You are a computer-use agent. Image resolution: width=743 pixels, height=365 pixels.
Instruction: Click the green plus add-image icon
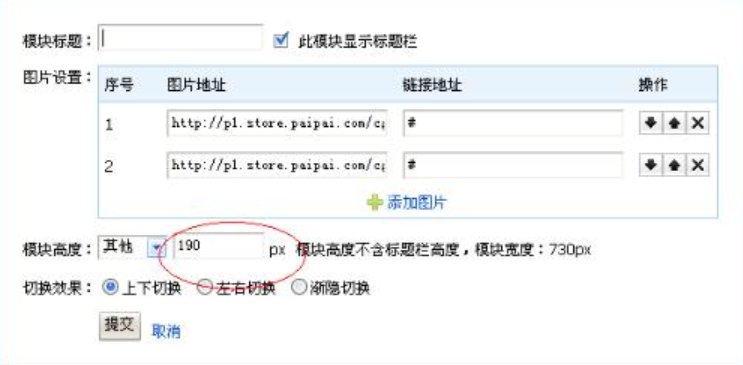(x=375, y=203)
